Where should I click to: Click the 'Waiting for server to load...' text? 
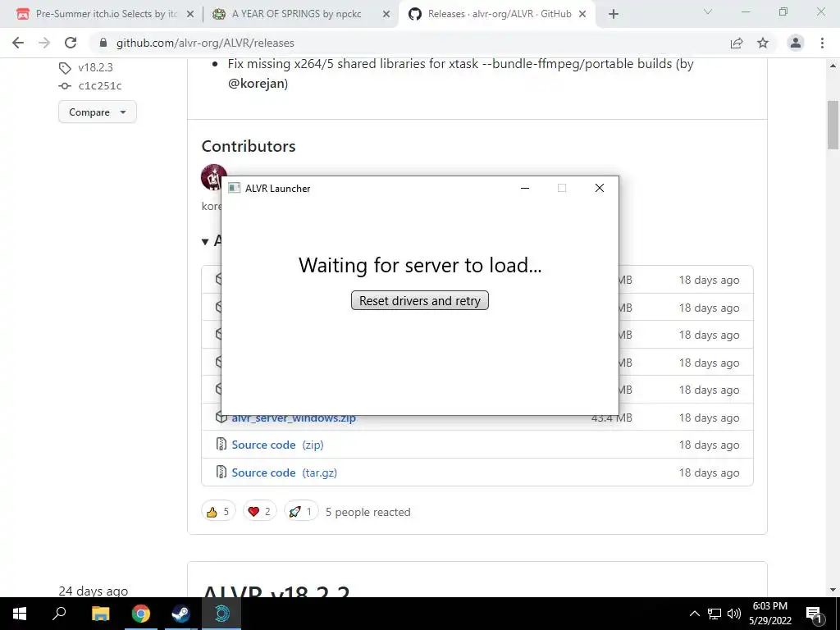420,265
